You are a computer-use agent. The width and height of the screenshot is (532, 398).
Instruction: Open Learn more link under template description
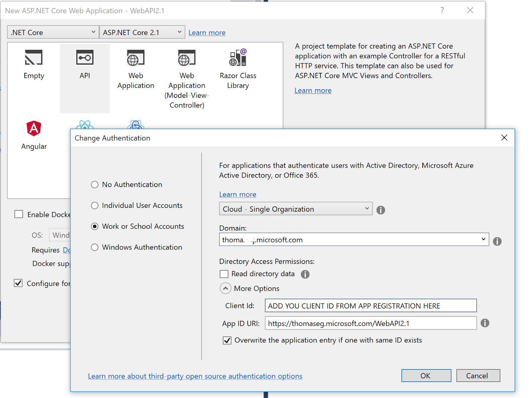point(313,91)
